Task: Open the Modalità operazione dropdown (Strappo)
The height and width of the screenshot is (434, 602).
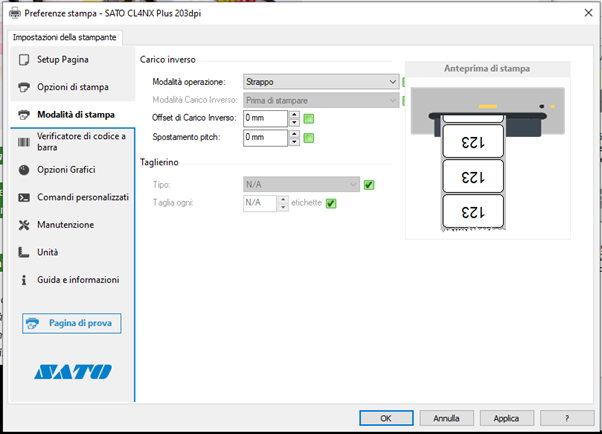Action: (321, 82)
